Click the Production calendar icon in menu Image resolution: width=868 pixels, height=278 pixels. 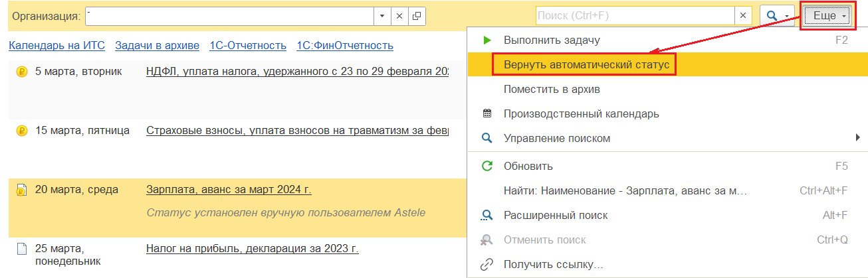point(487,113)
